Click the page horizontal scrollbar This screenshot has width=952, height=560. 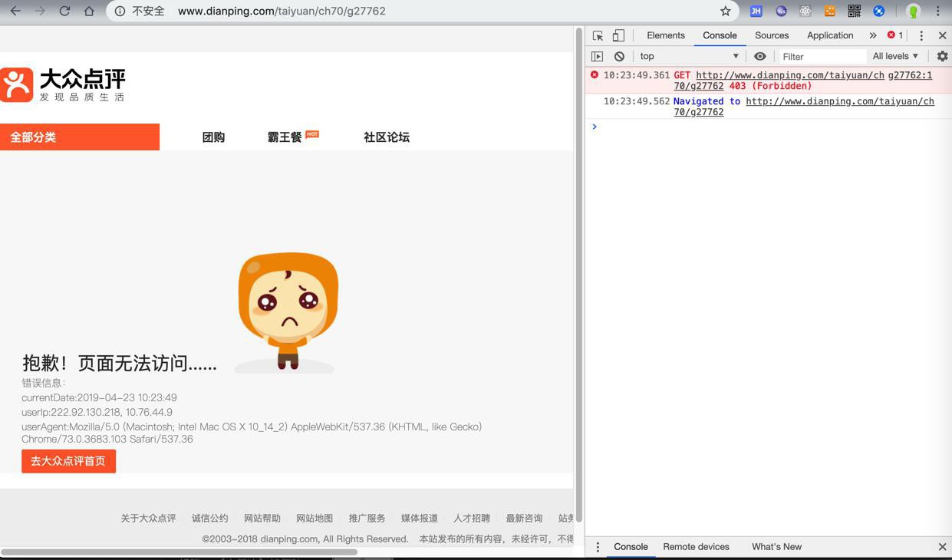point(180,552)
